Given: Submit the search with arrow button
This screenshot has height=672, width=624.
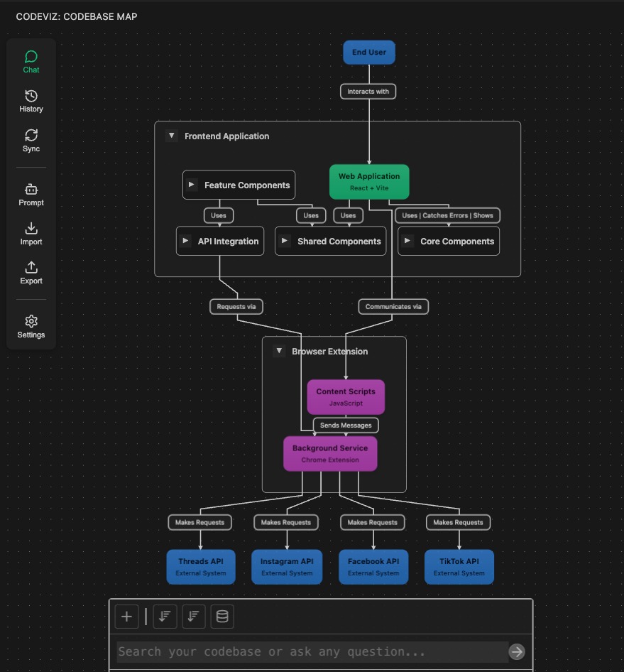Looking at the screenshot, I should pyautogui.click(x=517, y=652).
